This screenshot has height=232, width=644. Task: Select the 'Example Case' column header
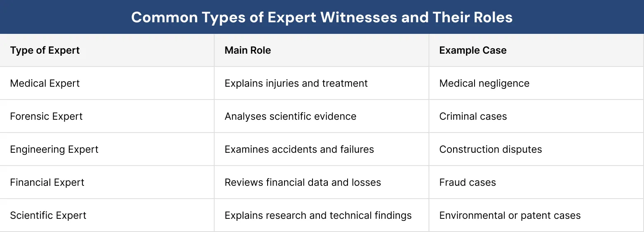coord(472,50)
